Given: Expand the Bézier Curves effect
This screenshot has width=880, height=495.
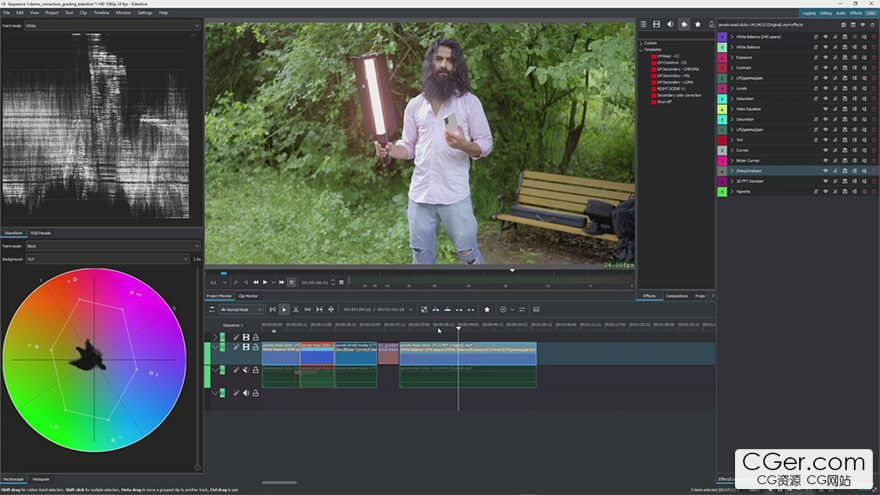Looking at the screenshot, I should 732,161.
